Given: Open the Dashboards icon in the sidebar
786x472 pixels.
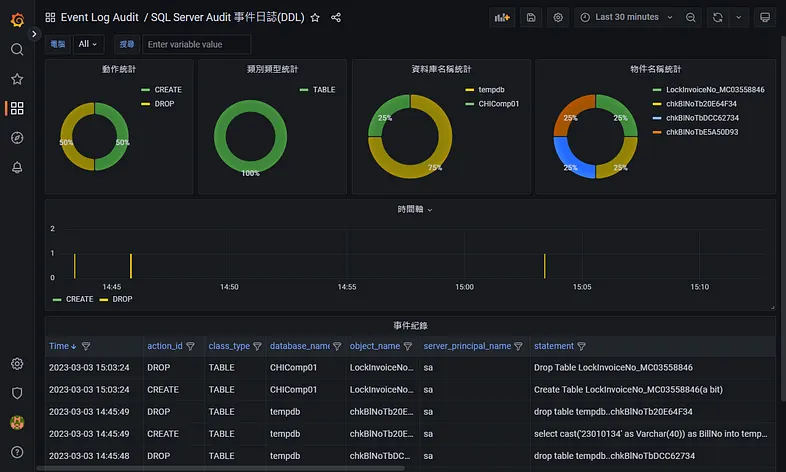Looking at the screenshot, I should click(17, 108).
